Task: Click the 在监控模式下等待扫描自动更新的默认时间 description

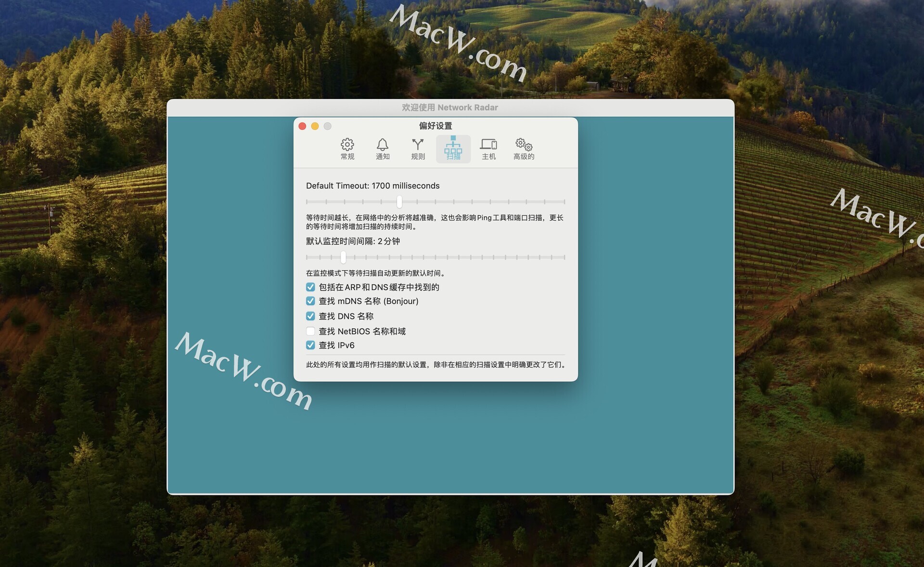Action: point(376,273)
